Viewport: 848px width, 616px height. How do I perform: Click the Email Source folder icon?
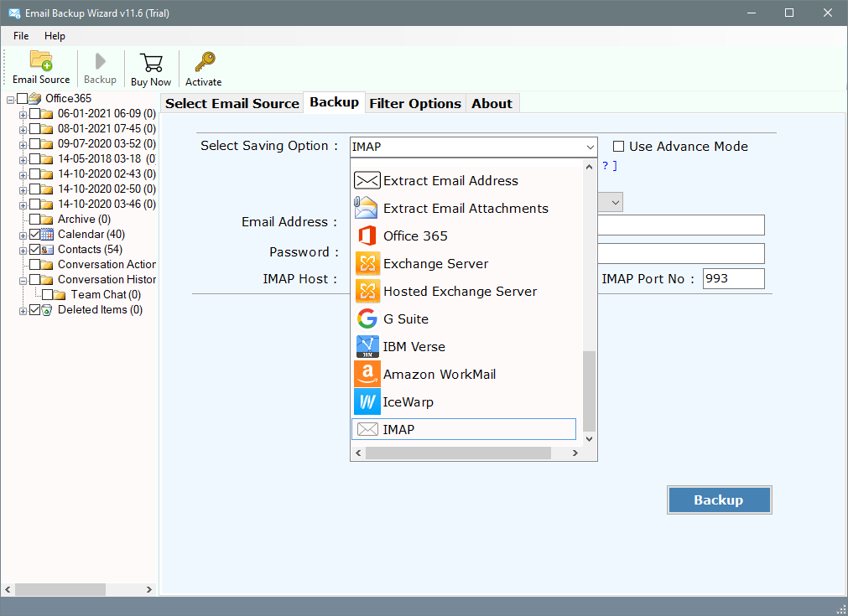point(41,60)
